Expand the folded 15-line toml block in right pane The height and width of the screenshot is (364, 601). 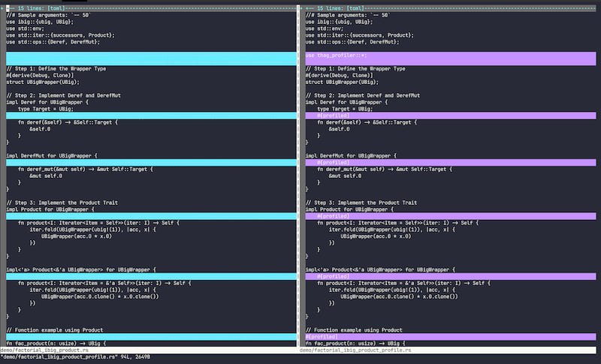344,8
